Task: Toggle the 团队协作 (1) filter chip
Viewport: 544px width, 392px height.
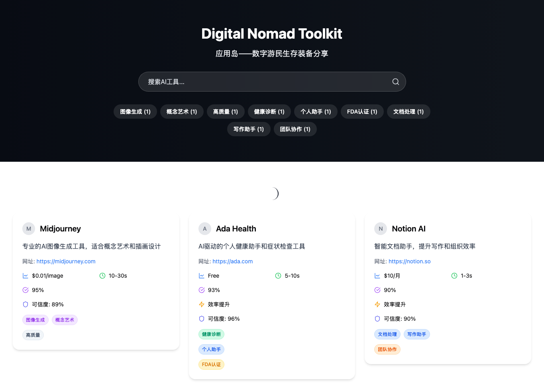Action: point(295,129)
